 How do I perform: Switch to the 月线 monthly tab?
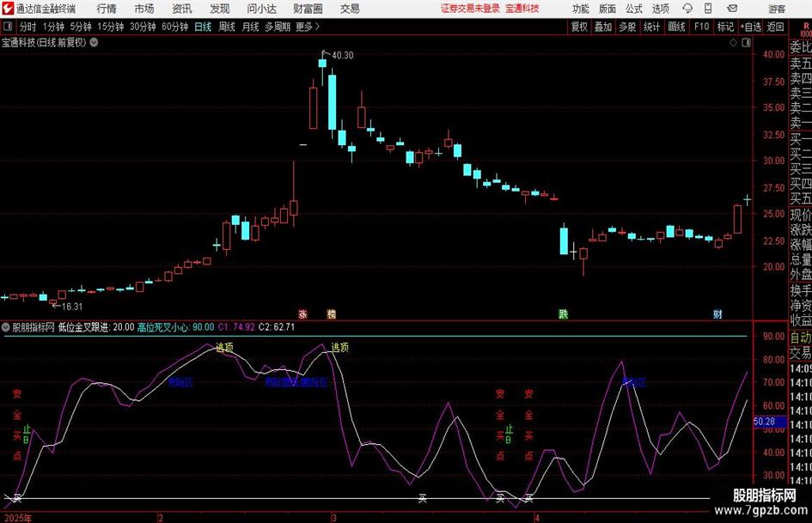click(x=251, y=27)
